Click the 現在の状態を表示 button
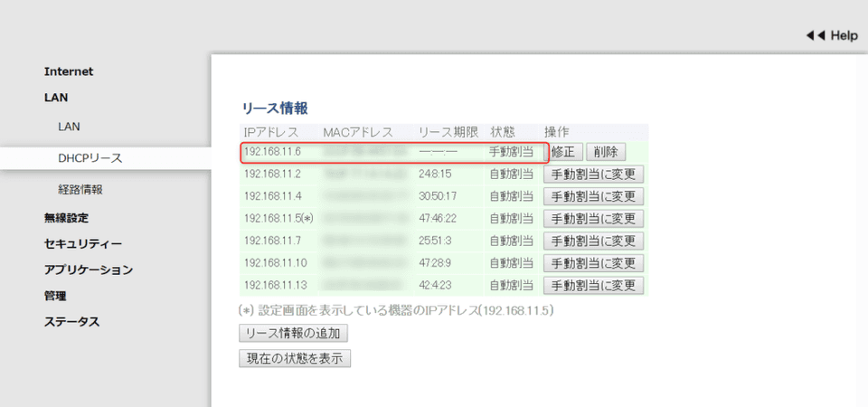 coord(294,358)
